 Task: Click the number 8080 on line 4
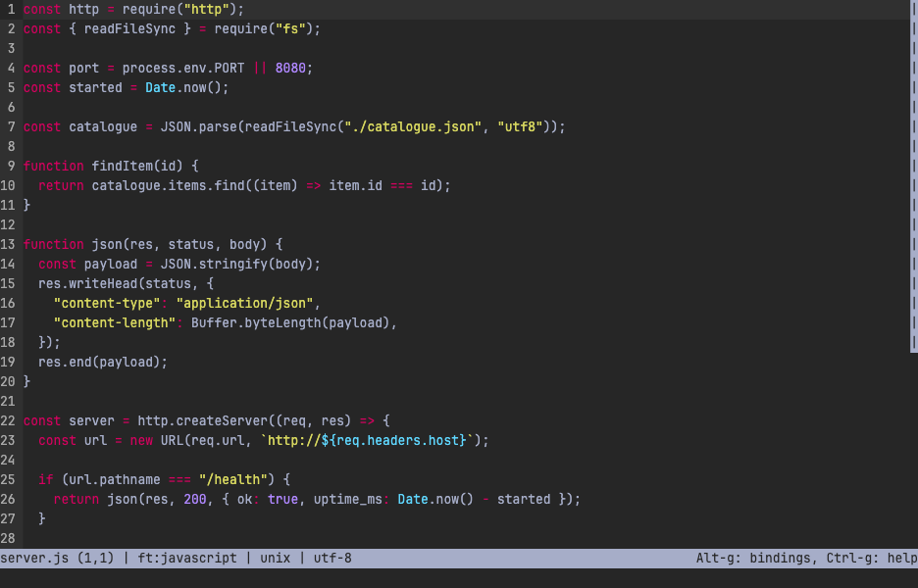[290, 69]
